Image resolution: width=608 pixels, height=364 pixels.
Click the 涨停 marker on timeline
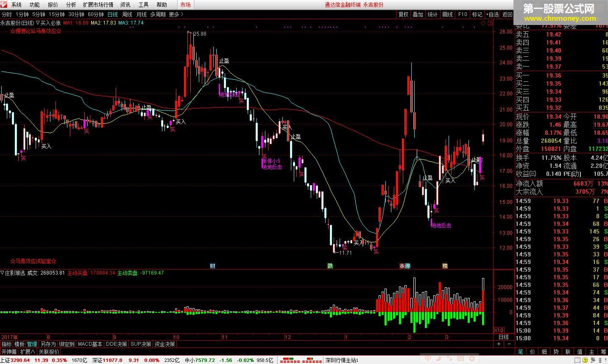[x=405, y=266]
